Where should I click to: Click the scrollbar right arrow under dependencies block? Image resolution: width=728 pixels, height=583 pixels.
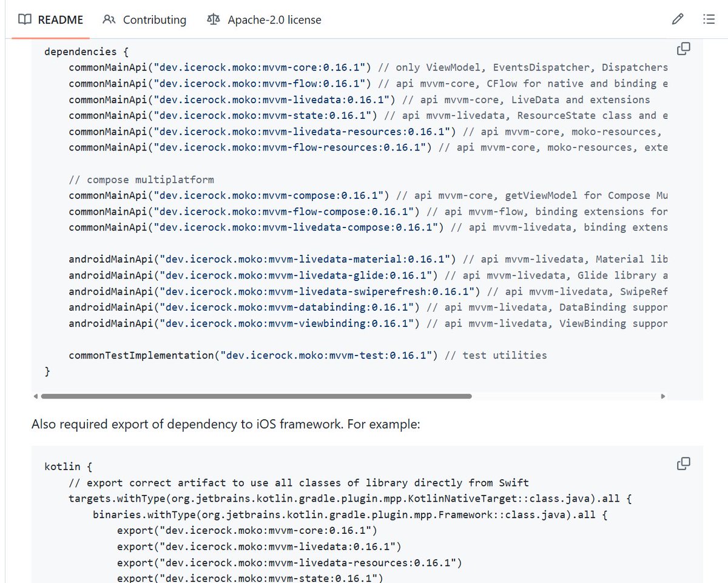tap(663, 396)
